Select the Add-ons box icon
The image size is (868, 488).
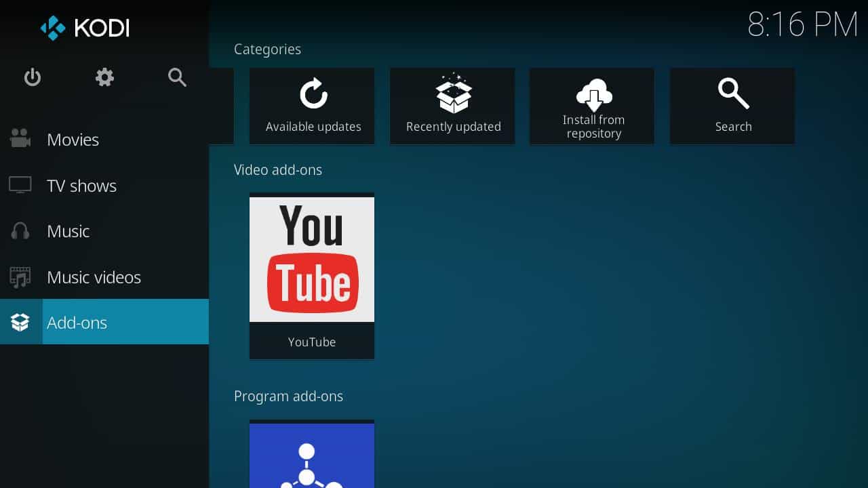click(20, 323)
